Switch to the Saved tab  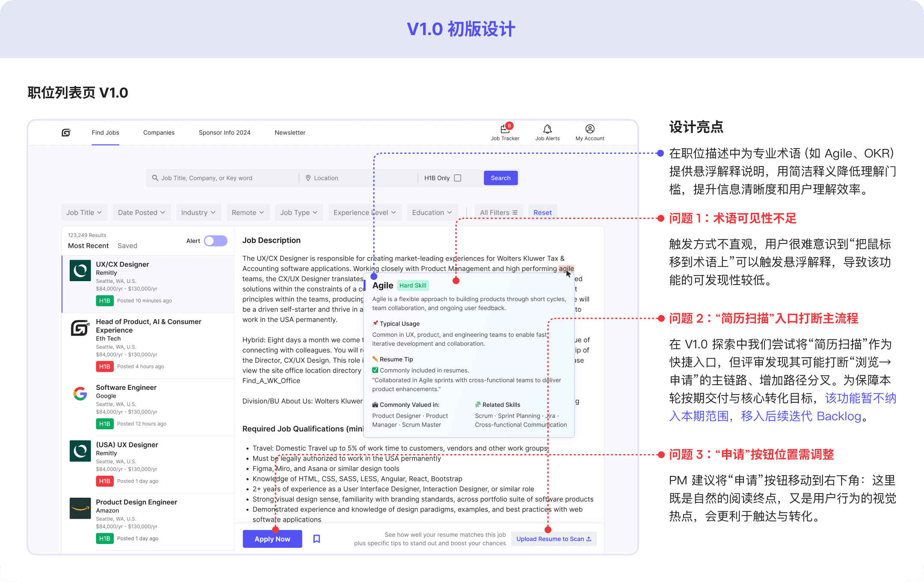127,246
